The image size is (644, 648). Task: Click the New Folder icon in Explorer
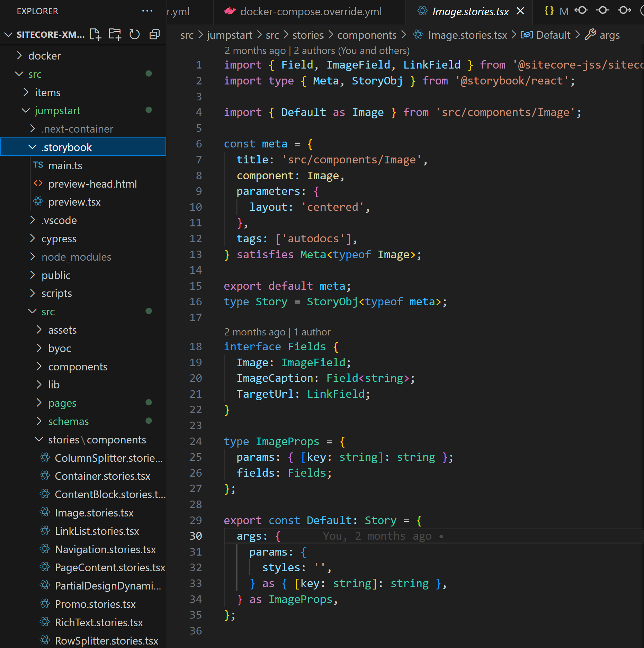pos(115,35)
